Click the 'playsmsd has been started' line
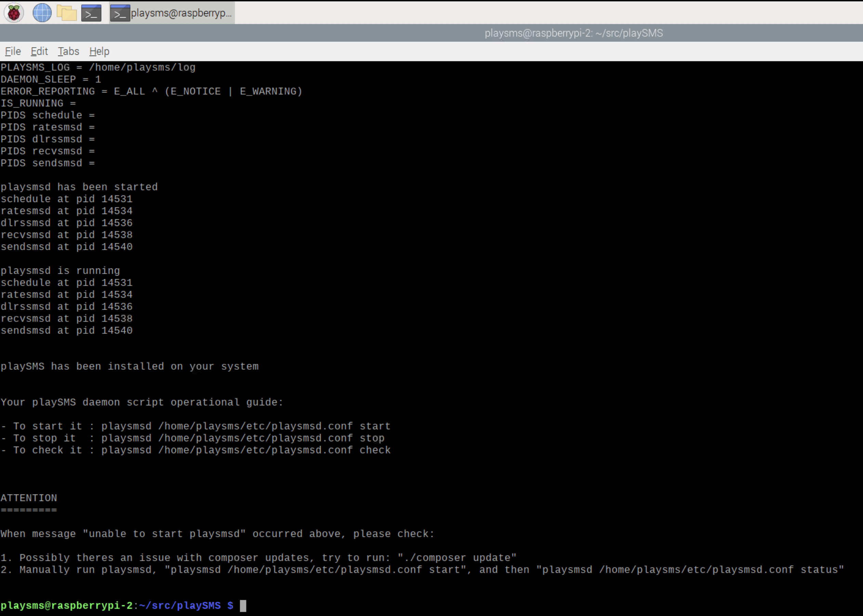Screen dimensions: 863x616 pos(79,187)
